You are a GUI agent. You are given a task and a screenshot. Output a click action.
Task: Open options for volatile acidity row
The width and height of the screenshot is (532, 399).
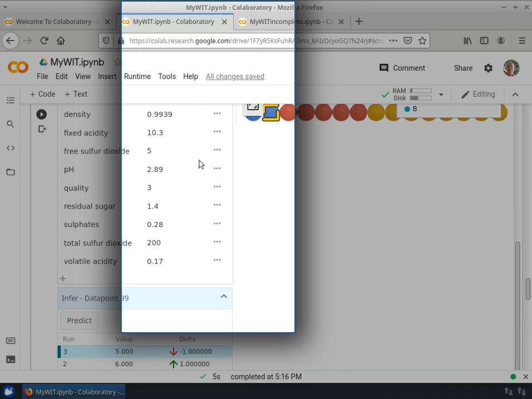coord(217,260)
